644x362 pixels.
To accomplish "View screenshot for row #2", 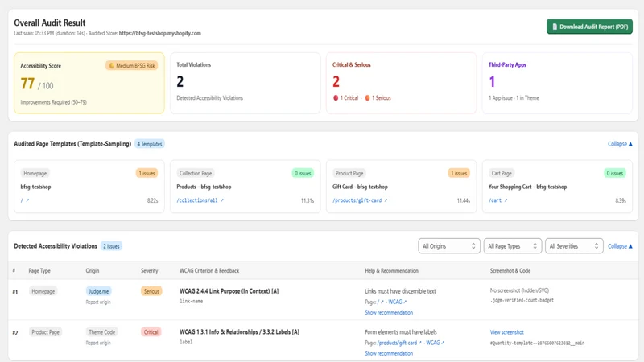I will pos(507,332).
